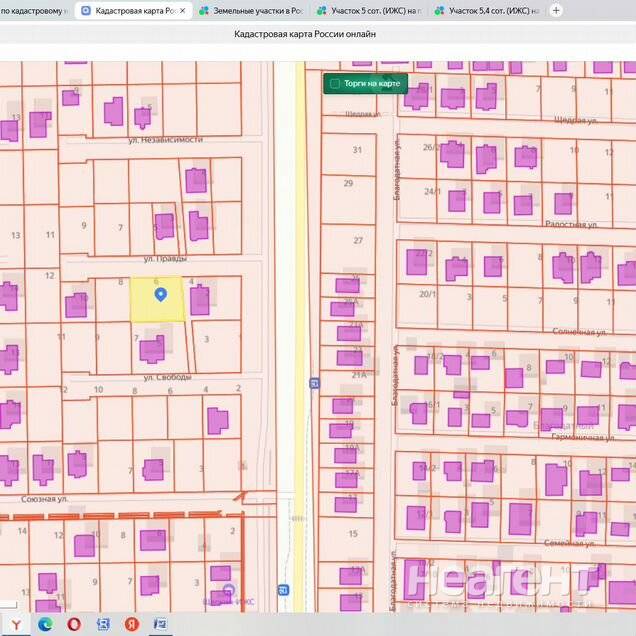Click the bus stop icon at bottom of road
Image resolution: width=636 pixels, height=636 pixels.
[283, 589]
